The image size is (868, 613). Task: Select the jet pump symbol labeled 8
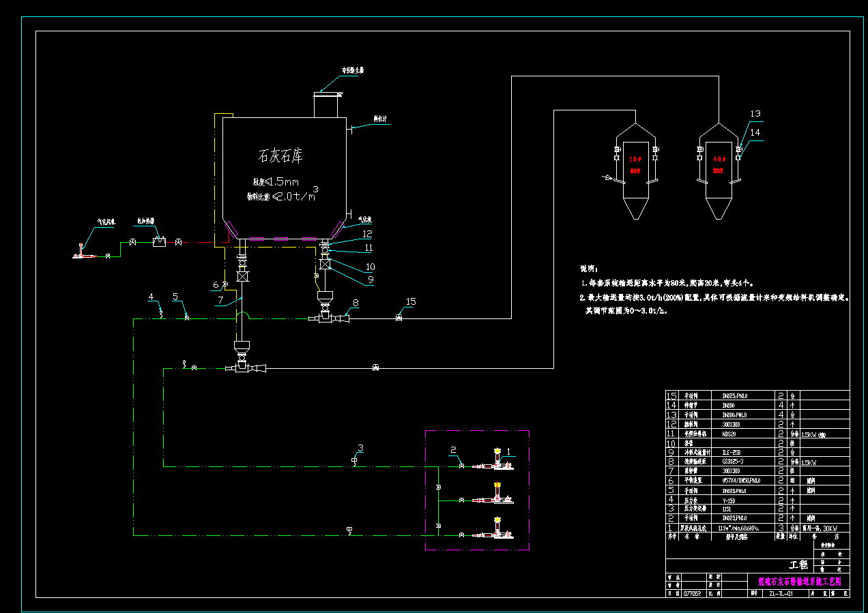coord(332,318)
